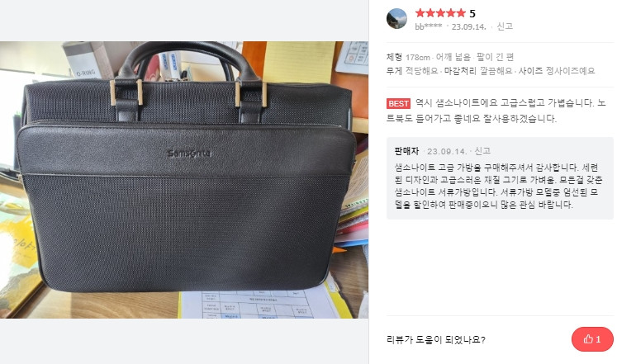
Task: Click the review date 23.09.14.
Action: coord(468,26)
